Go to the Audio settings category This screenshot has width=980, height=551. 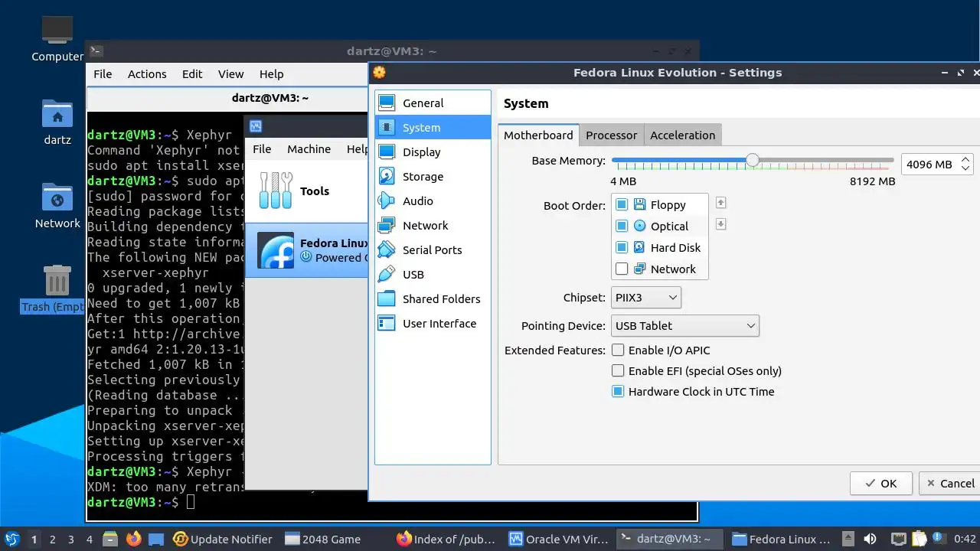(433, 201)
